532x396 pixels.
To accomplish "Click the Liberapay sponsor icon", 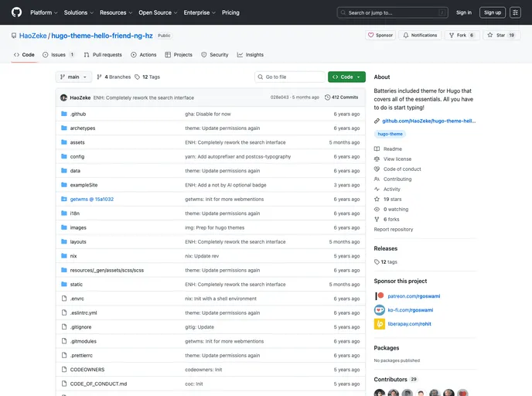I will coord(380,324).
